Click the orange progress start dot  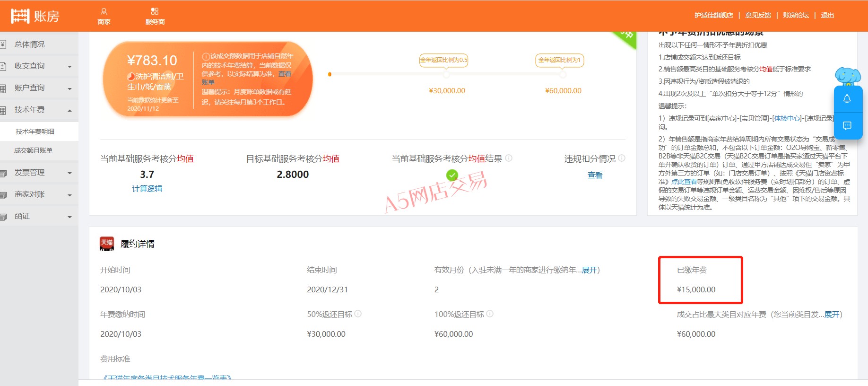pos(330,74)
